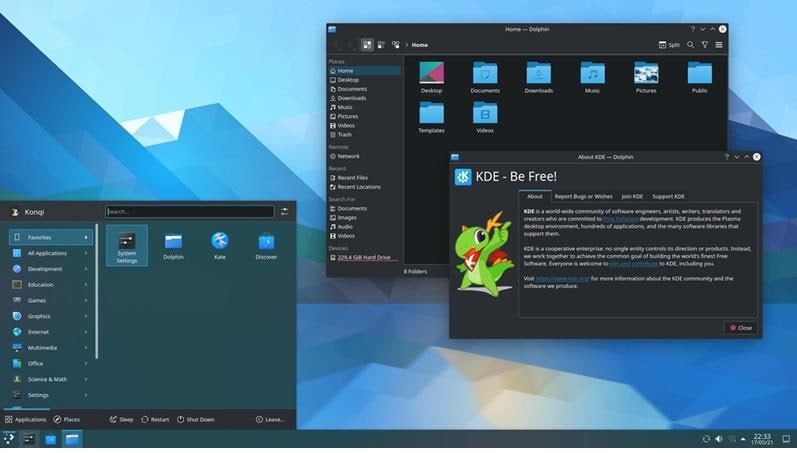Expand the Multimedia category
797x453 pixels.
(x=50, y=347)
